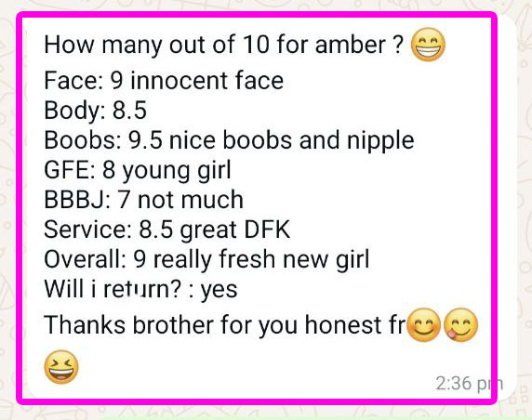Click the laughing squint emoji on last line
The width and height of the screenshot is (532, 420).
click(61, 367)
